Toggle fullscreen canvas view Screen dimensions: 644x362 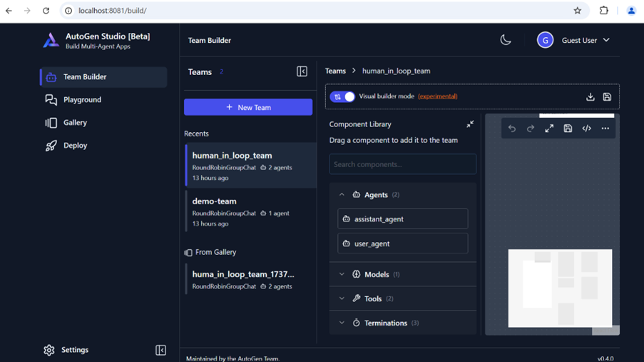[x=549, y=129]
